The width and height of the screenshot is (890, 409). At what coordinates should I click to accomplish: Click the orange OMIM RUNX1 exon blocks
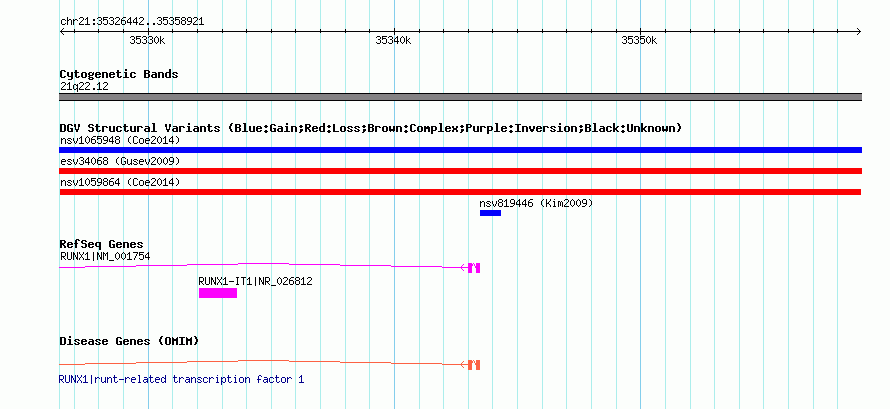[x=475, y=365]
